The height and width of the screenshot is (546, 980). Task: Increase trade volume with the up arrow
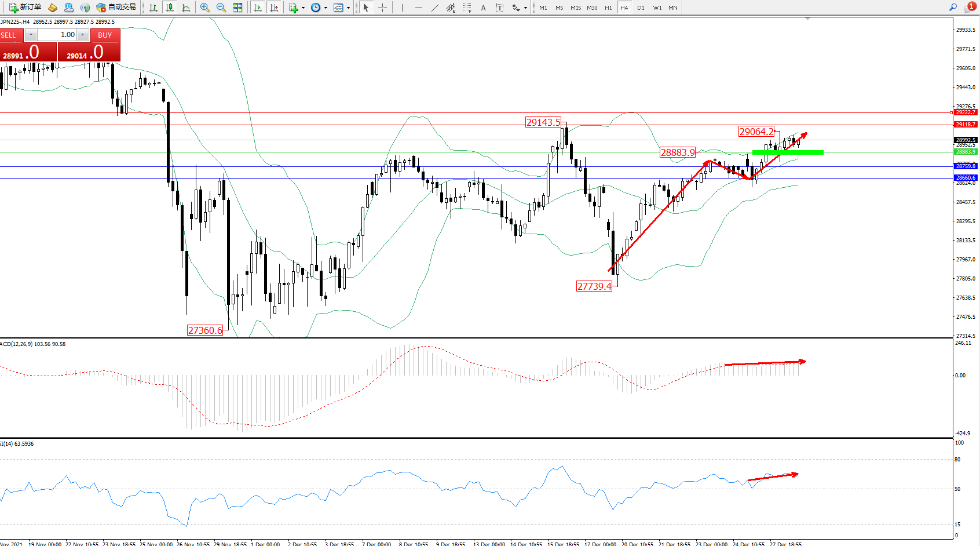click(x=83, y=35)
